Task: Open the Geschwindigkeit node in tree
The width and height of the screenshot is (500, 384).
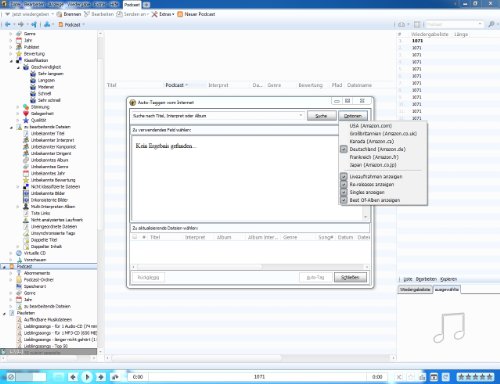Action: tap(46, 67)
